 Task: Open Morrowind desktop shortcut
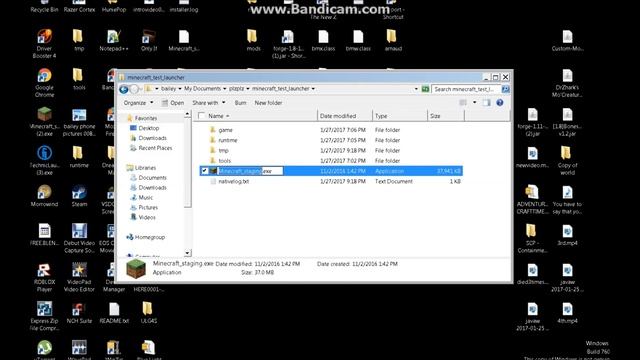[44, 196]
